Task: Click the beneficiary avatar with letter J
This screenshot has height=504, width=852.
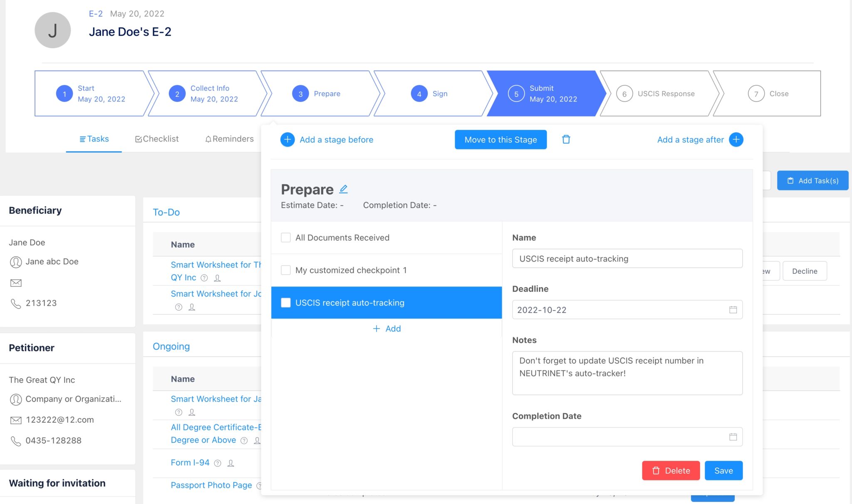Action: (52, 30)
